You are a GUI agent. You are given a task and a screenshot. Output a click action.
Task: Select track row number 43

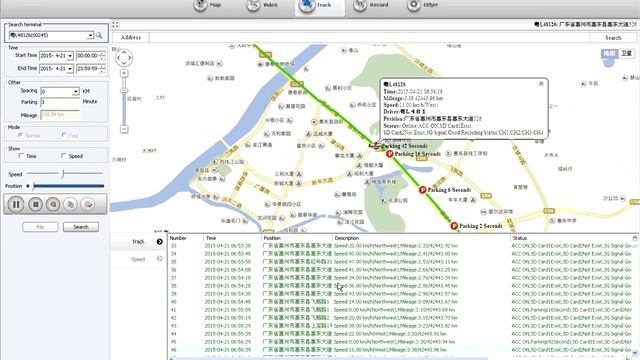point(400,326)
